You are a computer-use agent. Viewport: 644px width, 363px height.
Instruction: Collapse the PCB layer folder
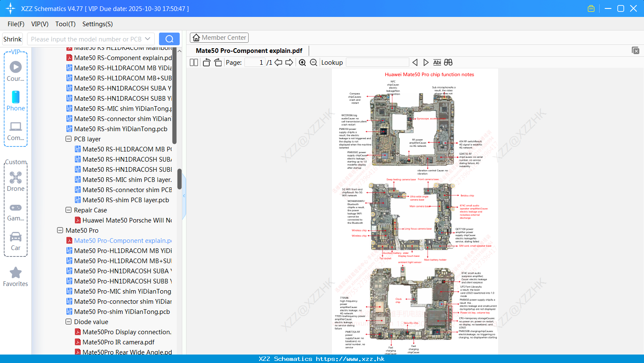click(x=69, y=139)
